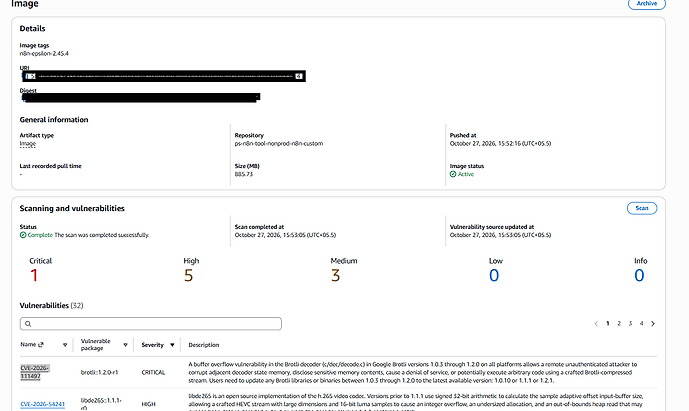
Task: Jump to vulnerabilities page 3
Action: point(630,324)
